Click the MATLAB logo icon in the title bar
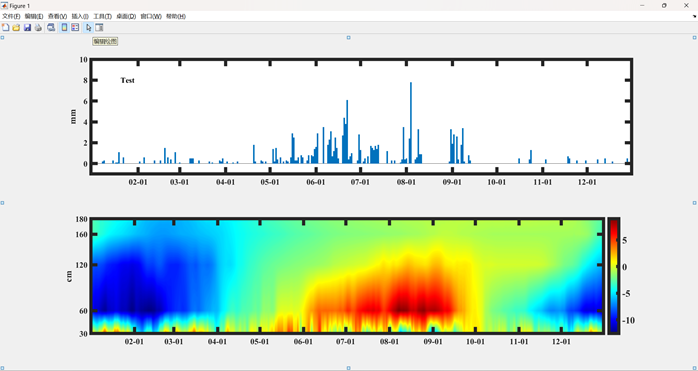This screenshot has width=698, height=371. (x=4, y=5)
